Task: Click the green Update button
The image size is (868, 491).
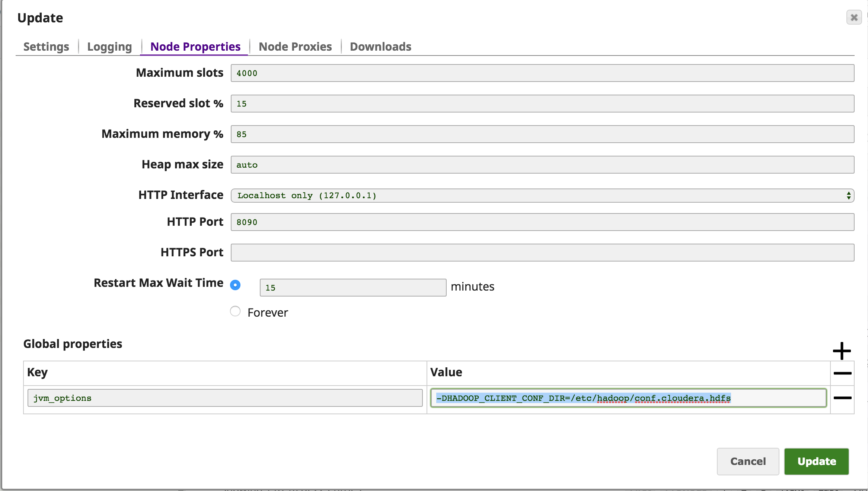Action: [817, 461]
